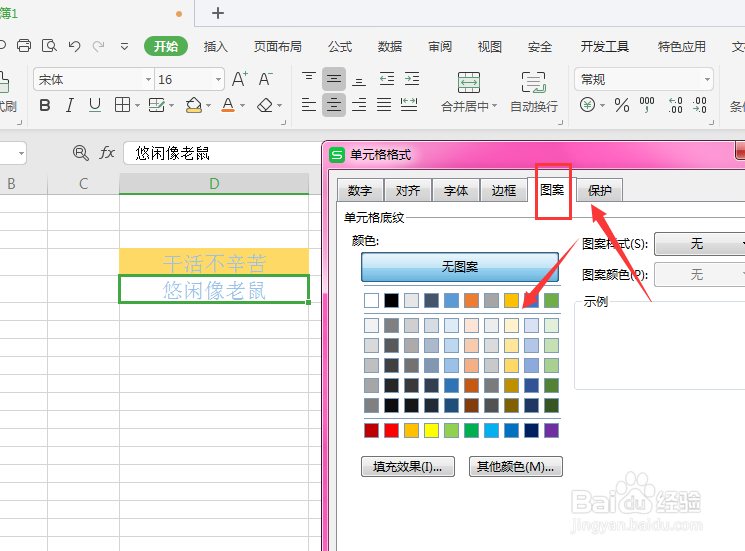This screenshot has width=745, height=551.
Task: Align text left
Action: [x=309, y=105]
